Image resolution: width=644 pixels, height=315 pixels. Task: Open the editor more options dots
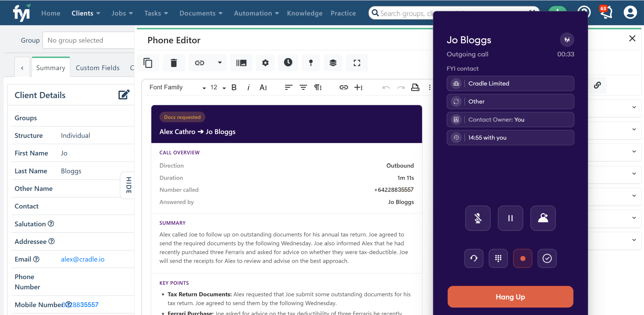click(x=429, y=87)
